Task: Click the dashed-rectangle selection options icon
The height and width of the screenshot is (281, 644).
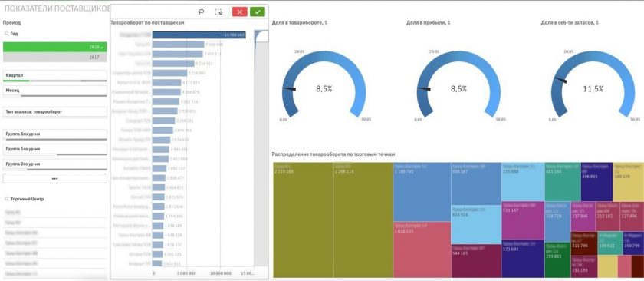Action: pyautogui.click(x=219, y=12)
